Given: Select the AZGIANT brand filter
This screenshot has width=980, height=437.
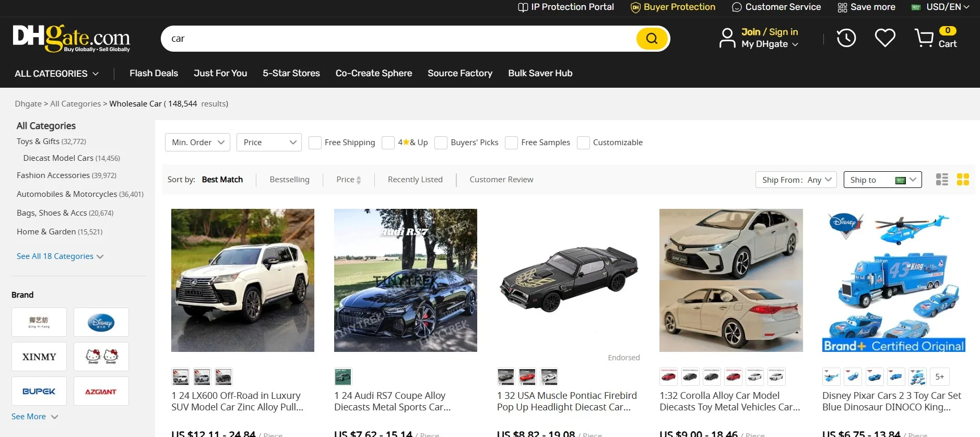Looking at the screenshot, I should point(101,391).
